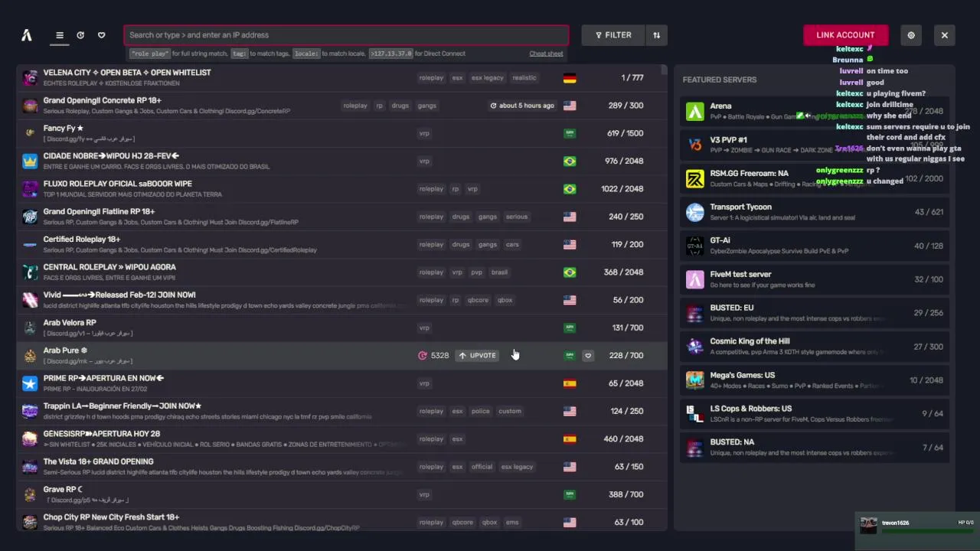Open the favorite servers heart tab
This screenshot has width=980, height=551.
pos(101,35)
